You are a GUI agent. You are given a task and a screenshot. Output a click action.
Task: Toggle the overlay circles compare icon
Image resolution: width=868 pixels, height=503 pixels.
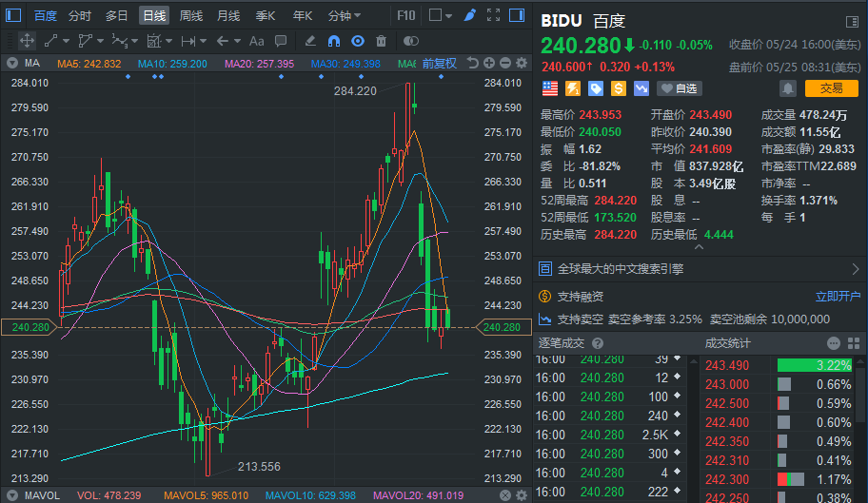coord(411,41)
